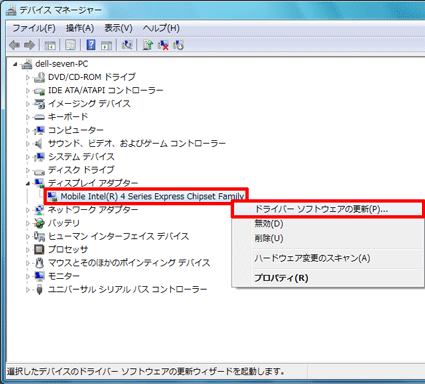Expand the コンピューター node
The image size is (425, 384).
[28, 130]
